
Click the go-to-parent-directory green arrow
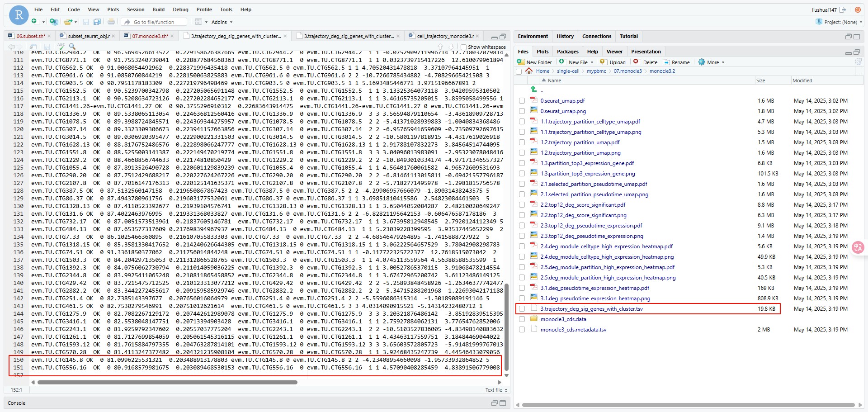533,89
